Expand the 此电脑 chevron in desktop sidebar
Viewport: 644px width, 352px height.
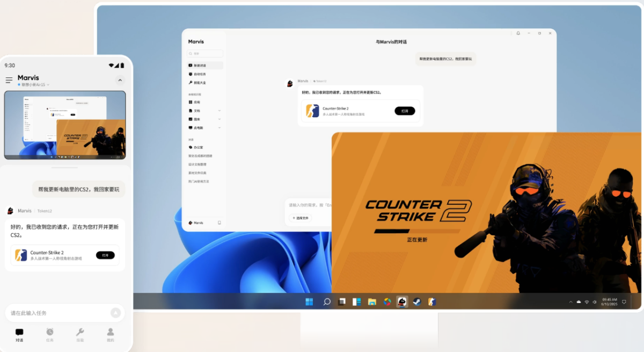click(219, 128)
